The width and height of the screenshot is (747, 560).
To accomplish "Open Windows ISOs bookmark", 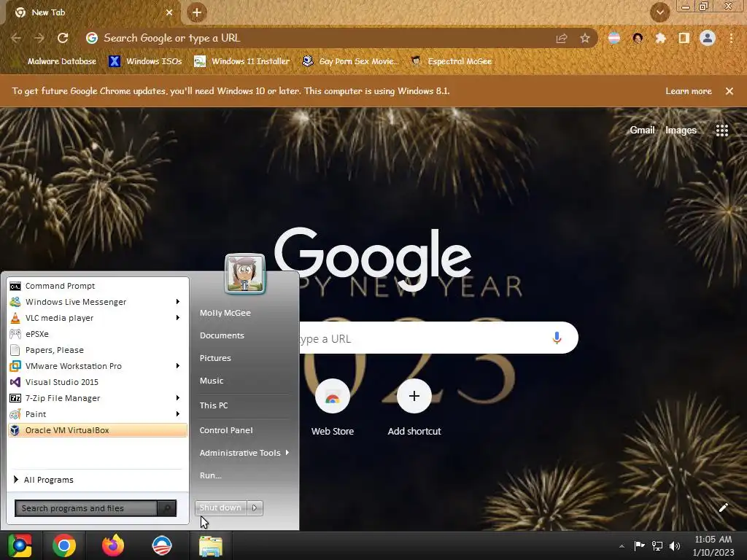I will [145, 61].
